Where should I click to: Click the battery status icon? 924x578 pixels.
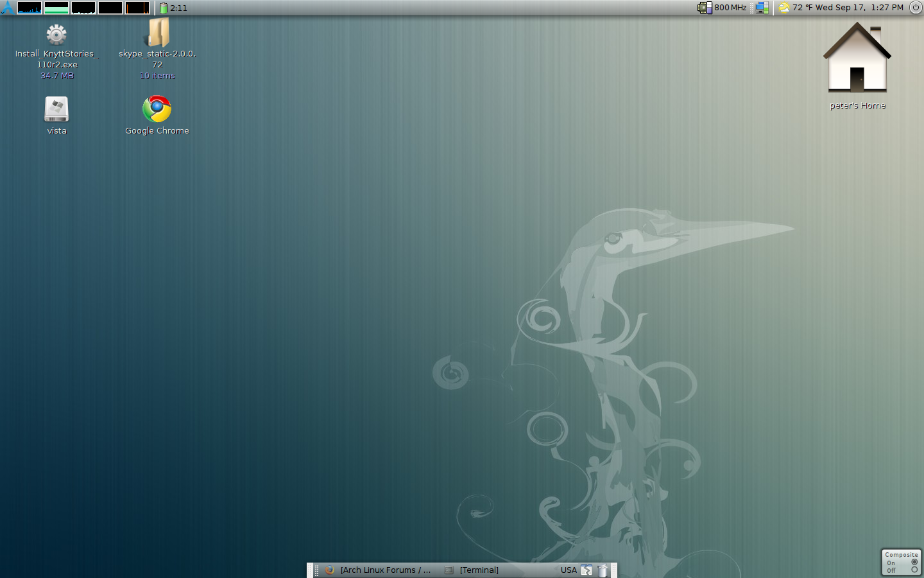(164, 8)
